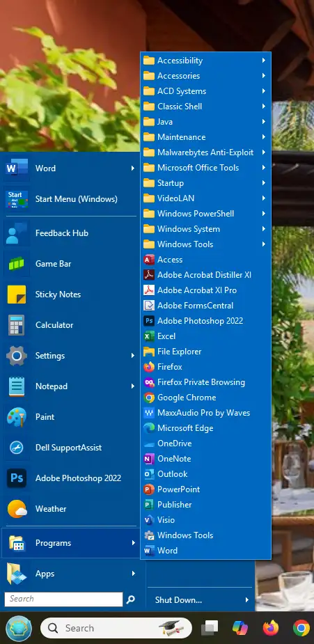Open File Explorer from Programs list
314x644 pixels.
point(205,352)
